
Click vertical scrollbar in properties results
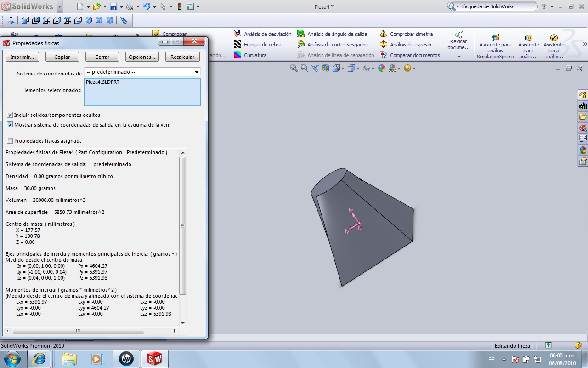tap(182, 225)
